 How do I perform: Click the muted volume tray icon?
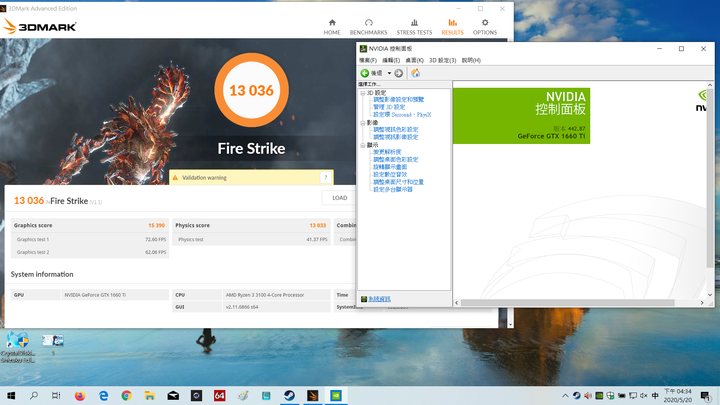(x=644, y=395)
